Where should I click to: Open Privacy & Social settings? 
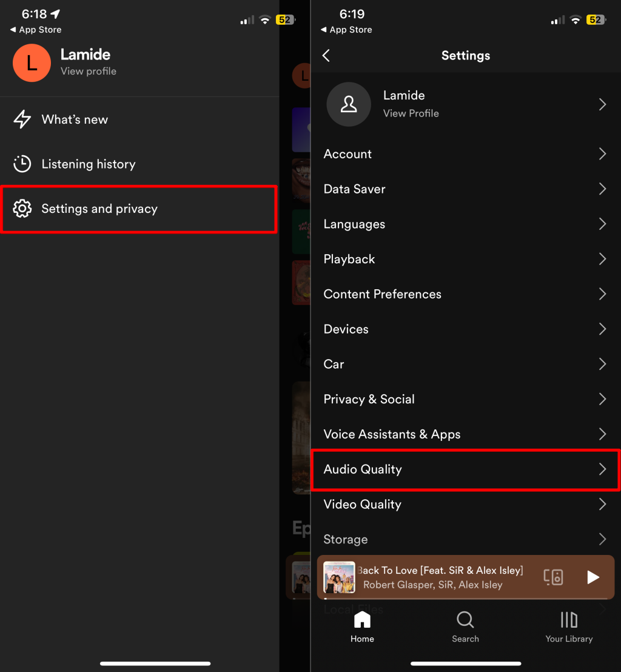[465, 399]
